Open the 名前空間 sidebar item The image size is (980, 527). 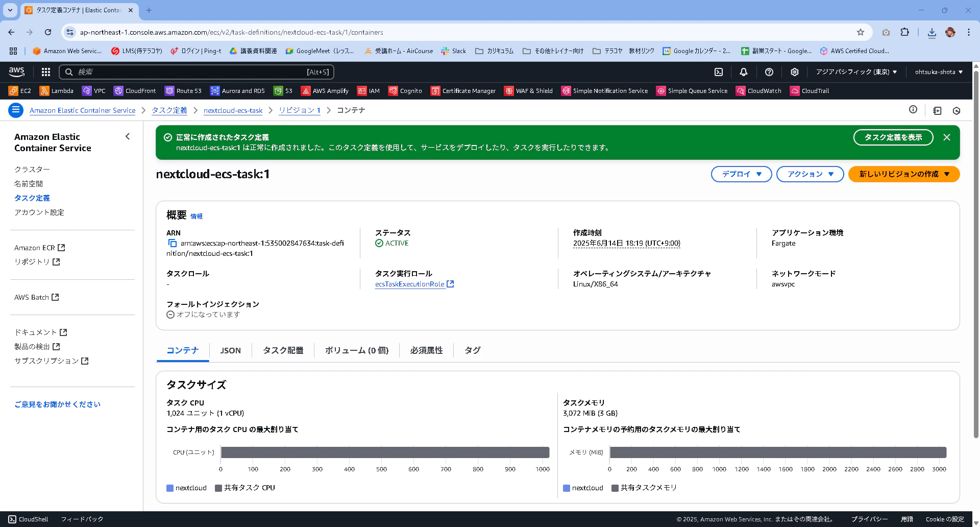click(29, 184)
